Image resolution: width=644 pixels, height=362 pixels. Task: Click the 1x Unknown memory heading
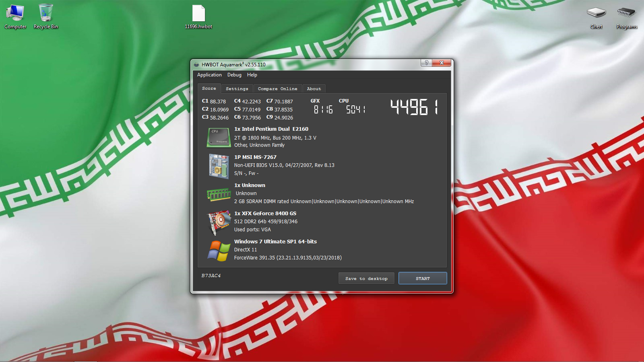[250, 185]
